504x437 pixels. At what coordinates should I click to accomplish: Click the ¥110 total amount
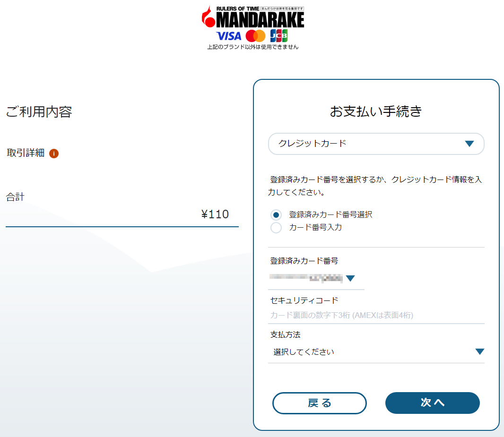point(215,214)
